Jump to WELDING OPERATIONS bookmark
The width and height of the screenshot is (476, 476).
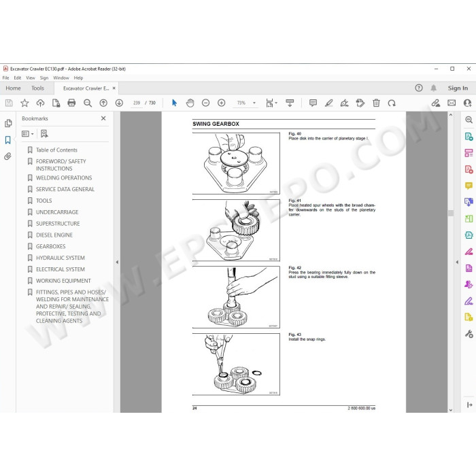(64, 178)
